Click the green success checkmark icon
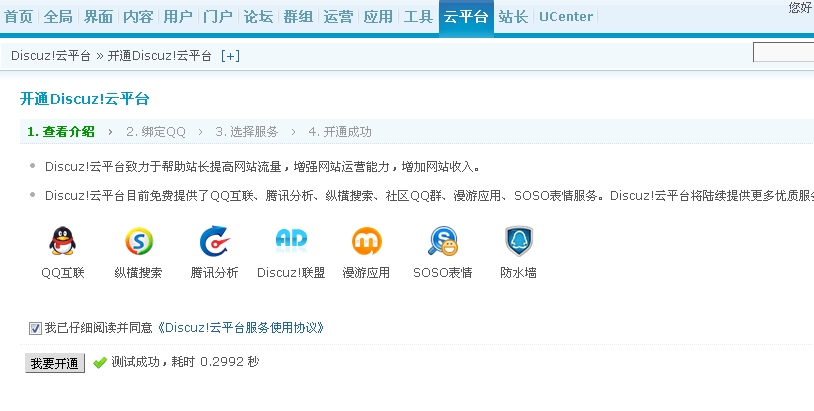Screen dimensions: 814x411 pos(100,362)
